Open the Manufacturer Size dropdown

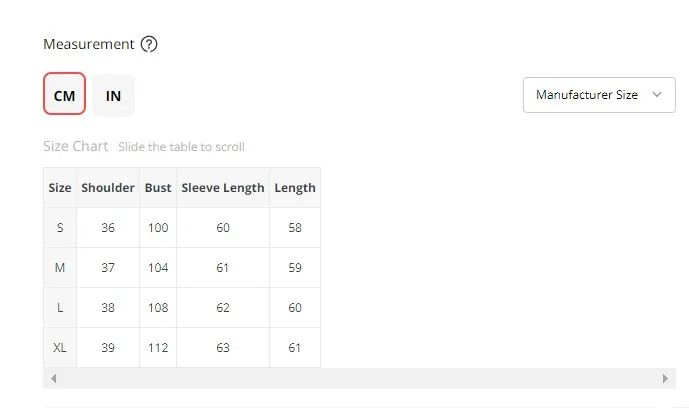(599, 95)
